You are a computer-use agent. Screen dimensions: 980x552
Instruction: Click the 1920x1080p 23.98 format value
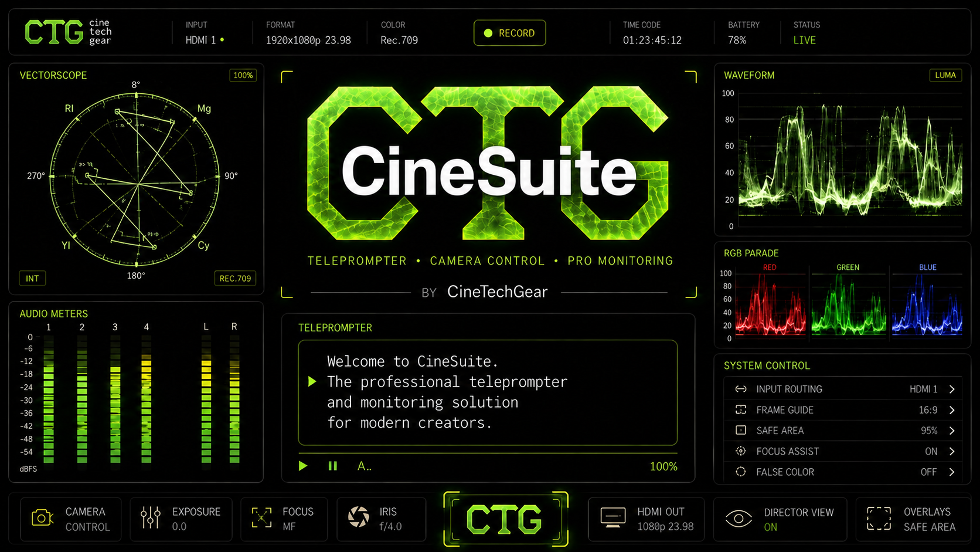pyautogui.click(x=308, y=40)
